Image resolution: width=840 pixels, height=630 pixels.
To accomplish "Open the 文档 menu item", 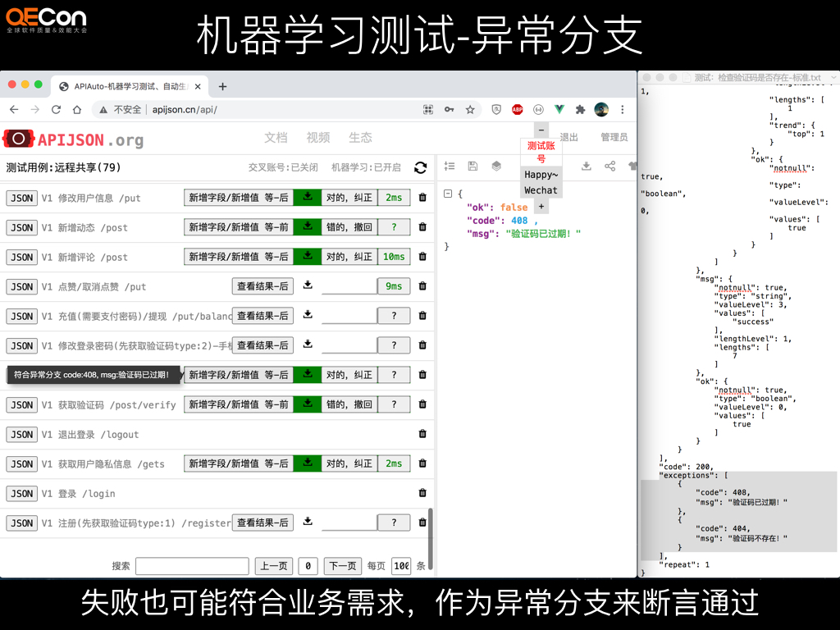I will tap(276, 137).
